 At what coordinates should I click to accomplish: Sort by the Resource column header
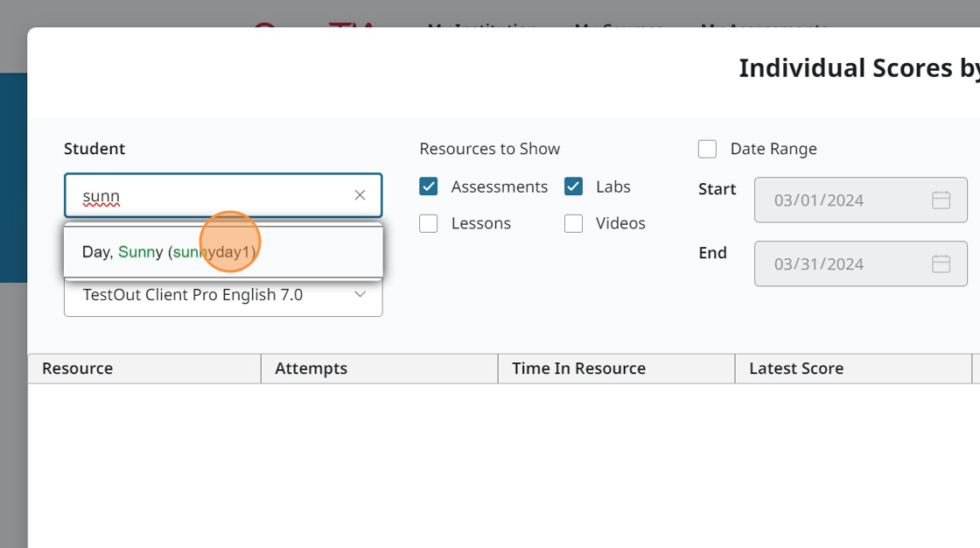coord(77,369)
